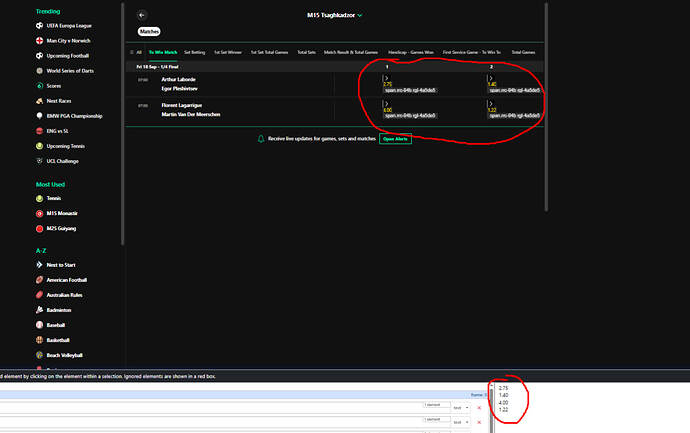Click the sidebar vertical scrollbar

point(122,124)
